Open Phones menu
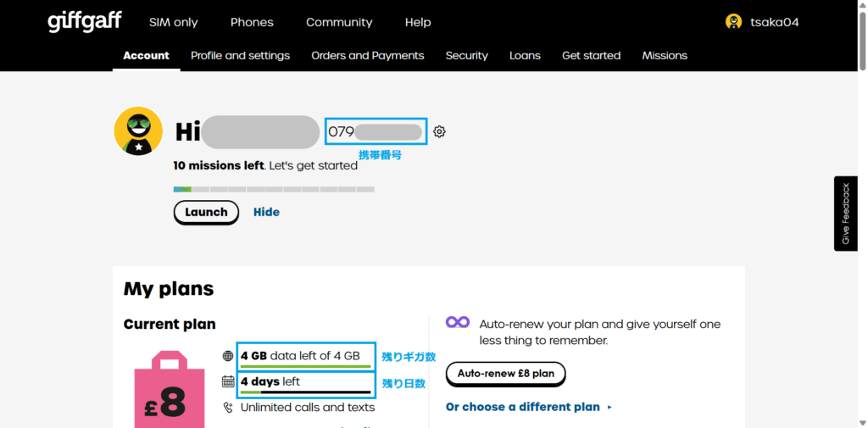The height and width of the screenshot is (428, 868). pos(252,23)
